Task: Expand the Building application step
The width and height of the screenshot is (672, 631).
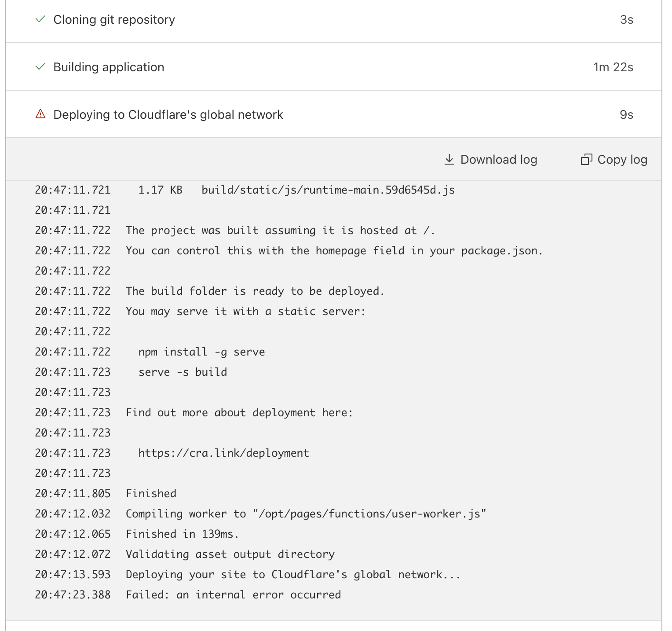Action: point(334,67)
